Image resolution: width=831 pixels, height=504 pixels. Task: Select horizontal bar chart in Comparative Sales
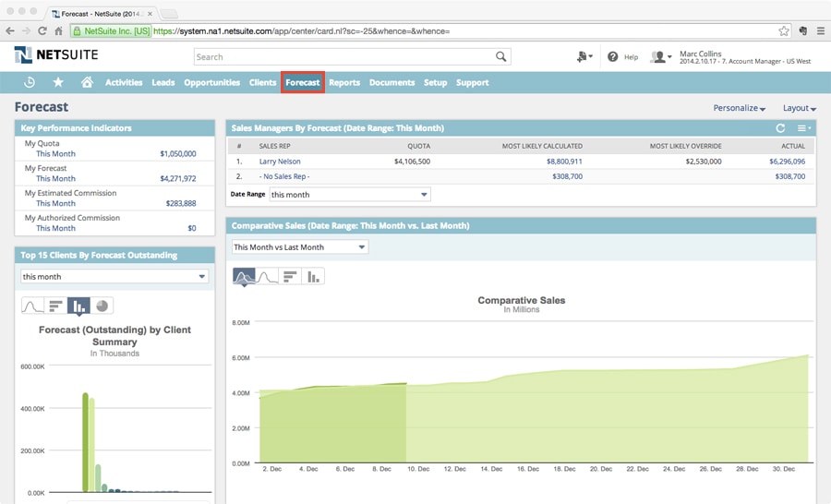(290, 276)
